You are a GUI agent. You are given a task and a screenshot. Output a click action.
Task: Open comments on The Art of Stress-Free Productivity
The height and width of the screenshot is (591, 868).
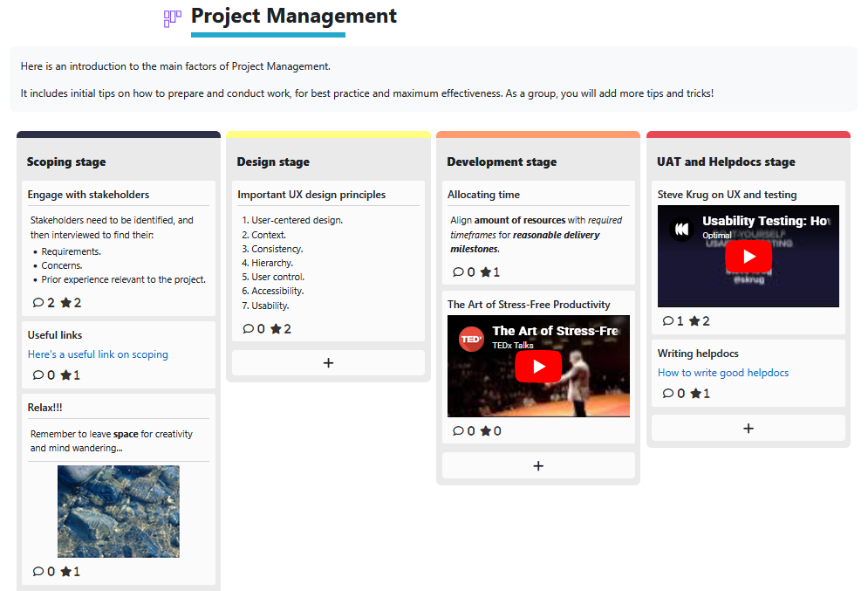point(460,430)
